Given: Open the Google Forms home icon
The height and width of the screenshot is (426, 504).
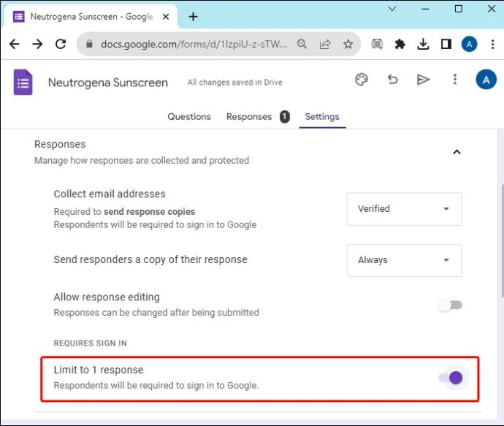Looking at the screenshot, I should pos(23,83).
